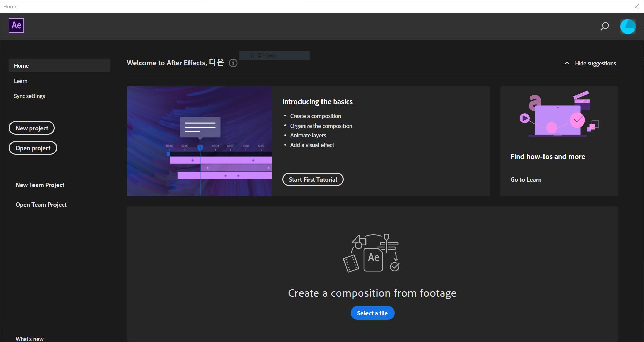Click the Organize the composition bullet

point(321,126)
